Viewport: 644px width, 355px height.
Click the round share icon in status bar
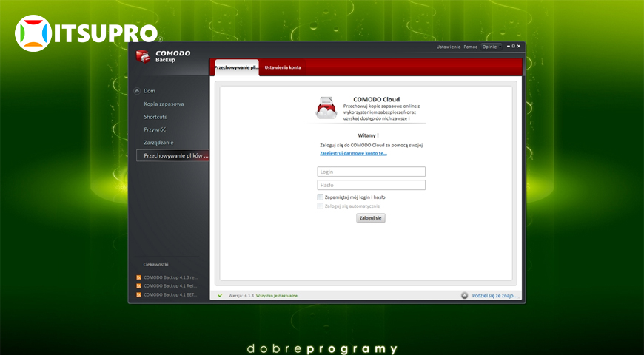coord(465,296)
